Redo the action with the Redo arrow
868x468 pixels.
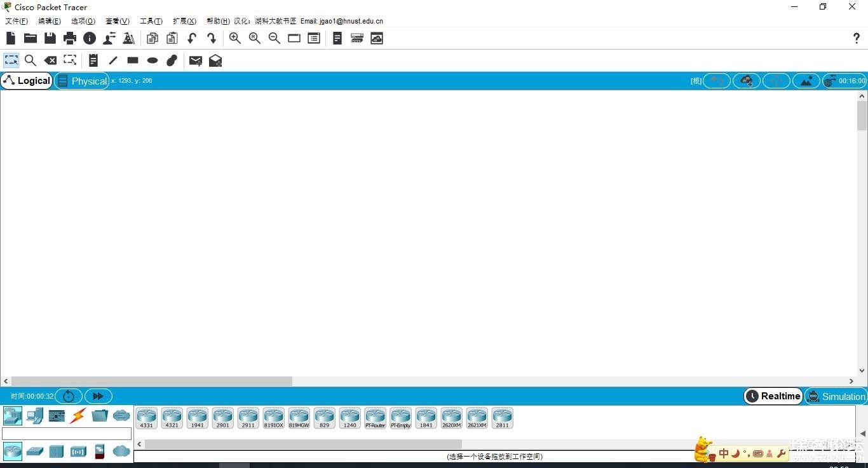point(212,38)
